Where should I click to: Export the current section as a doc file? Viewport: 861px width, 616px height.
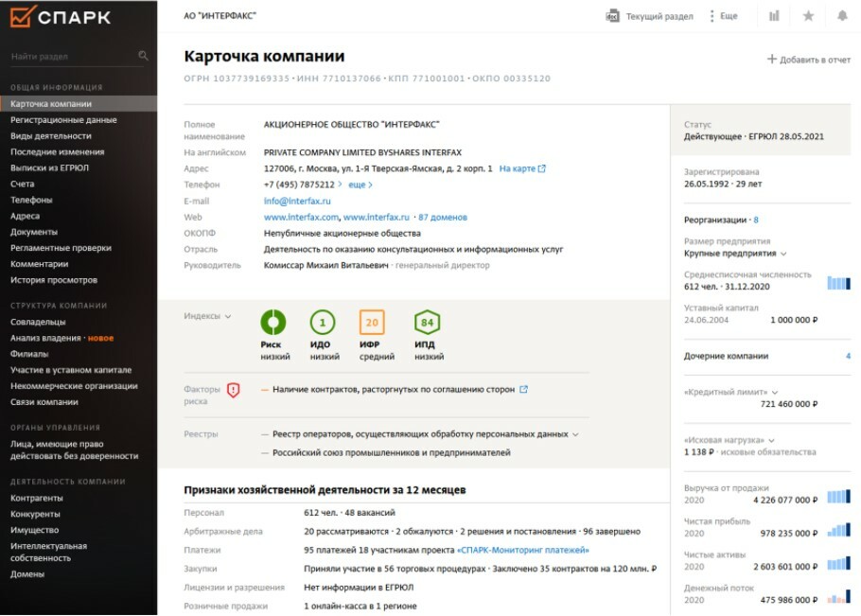(611, 16)
